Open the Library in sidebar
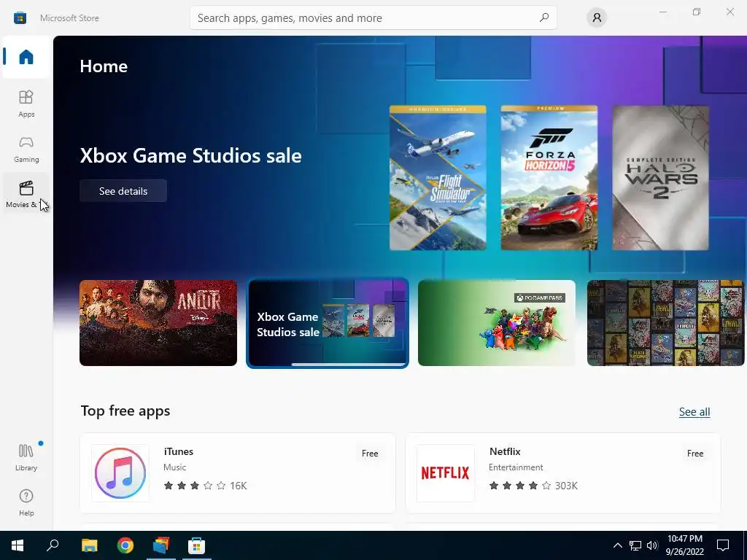This screenshot has height=560, width=747. 26,457
